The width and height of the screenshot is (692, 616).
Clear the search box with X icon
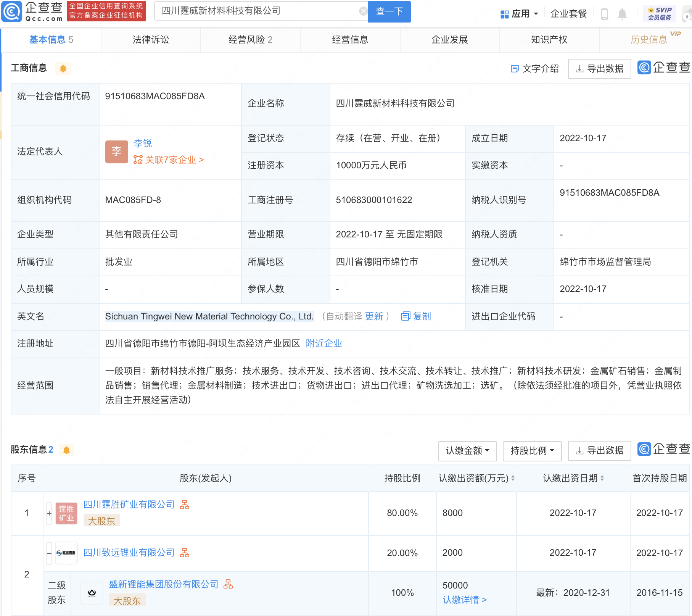364,11
